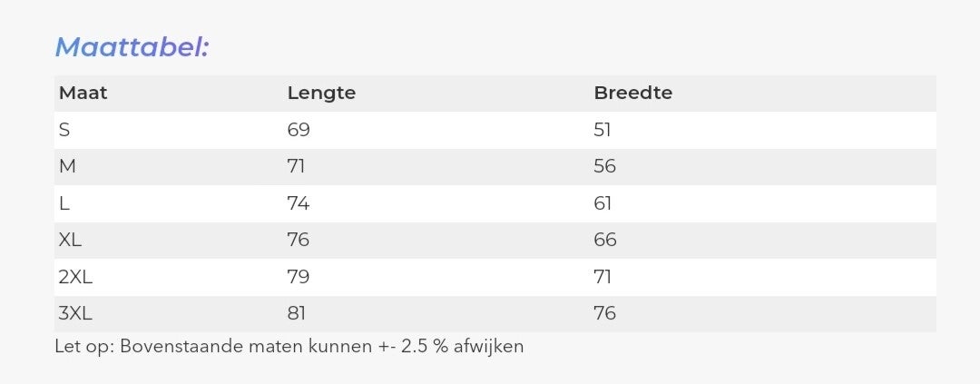Click the 2XL size row label

pos(75,277)
